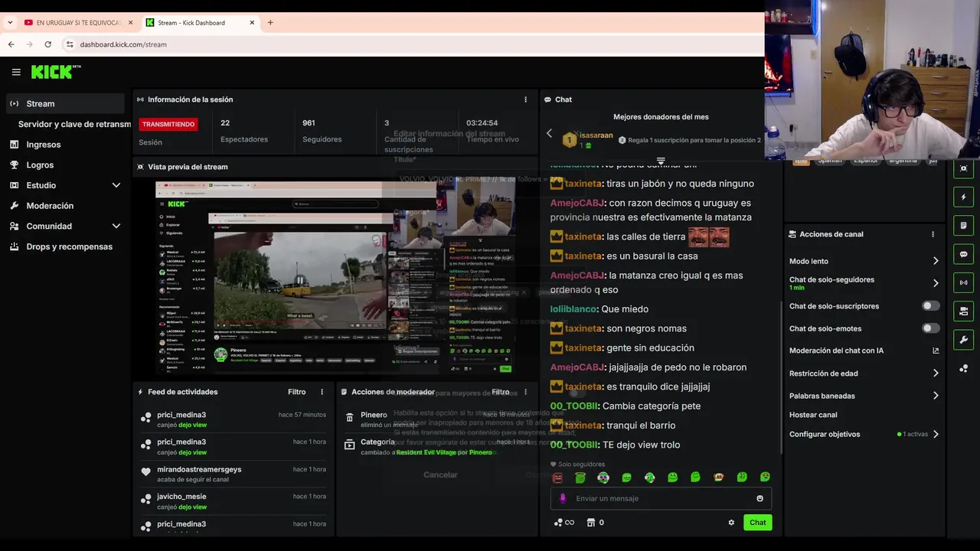Open session info three-dot menu

[x=525, y=99]
